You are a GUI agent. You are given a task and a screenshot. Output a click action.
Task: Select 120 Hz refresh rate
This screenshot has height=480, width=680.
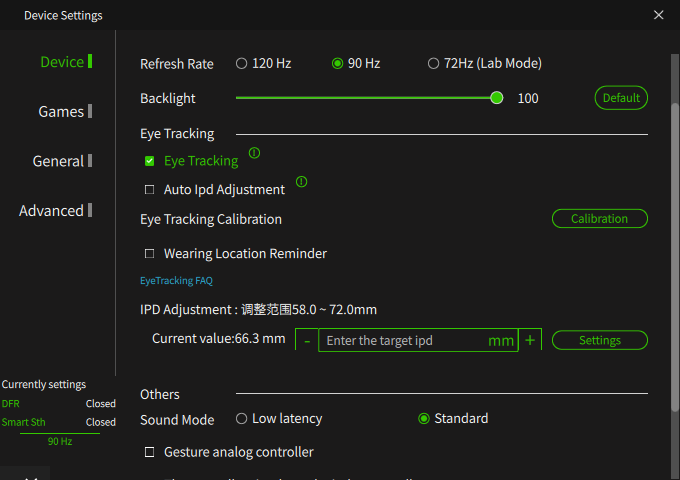click(x=242, y=64)
